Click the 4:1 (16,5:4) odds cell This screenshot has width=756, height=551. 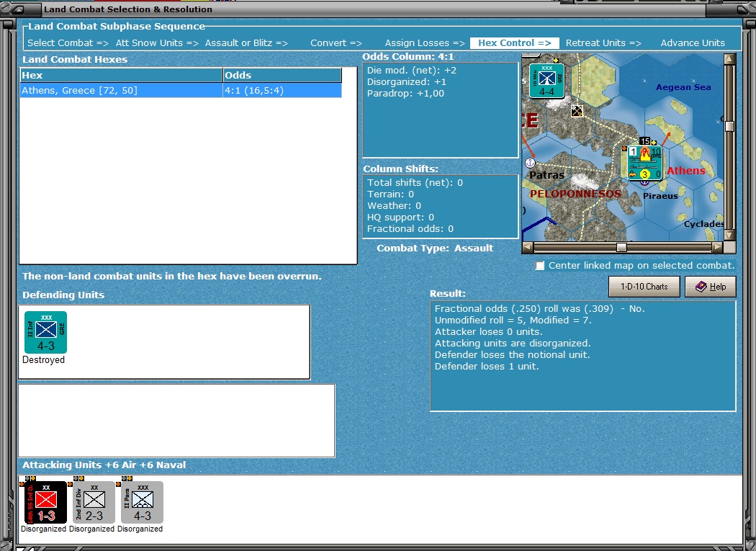pos(282,90)
